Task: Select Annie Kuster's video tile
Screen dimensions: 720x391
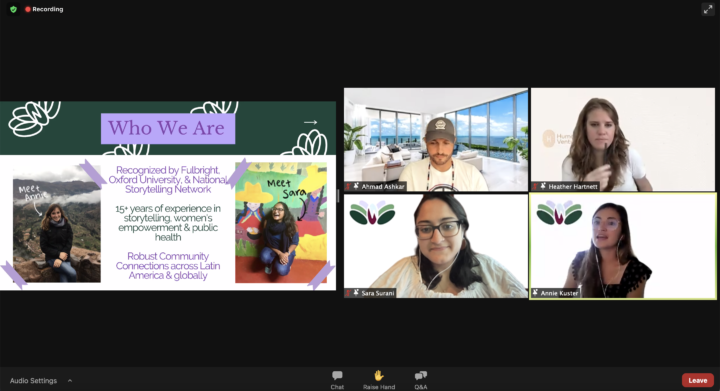Action: [x=623, y=246]
